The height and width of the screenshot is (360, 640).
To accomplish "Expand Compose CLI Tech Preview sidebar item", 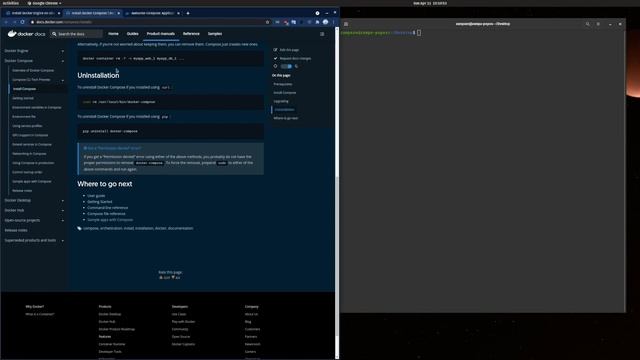I will tap(62, 80).
